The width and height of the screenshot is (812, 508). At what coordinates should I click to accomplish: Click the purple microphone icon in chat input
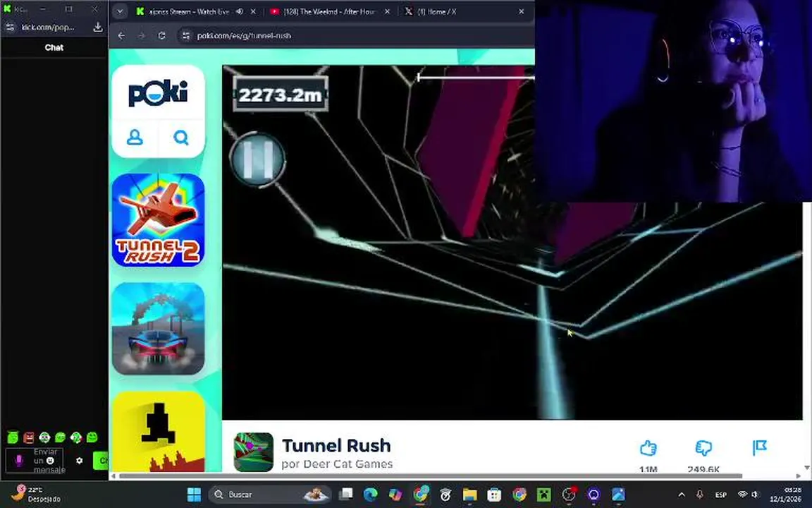point(18,460)
